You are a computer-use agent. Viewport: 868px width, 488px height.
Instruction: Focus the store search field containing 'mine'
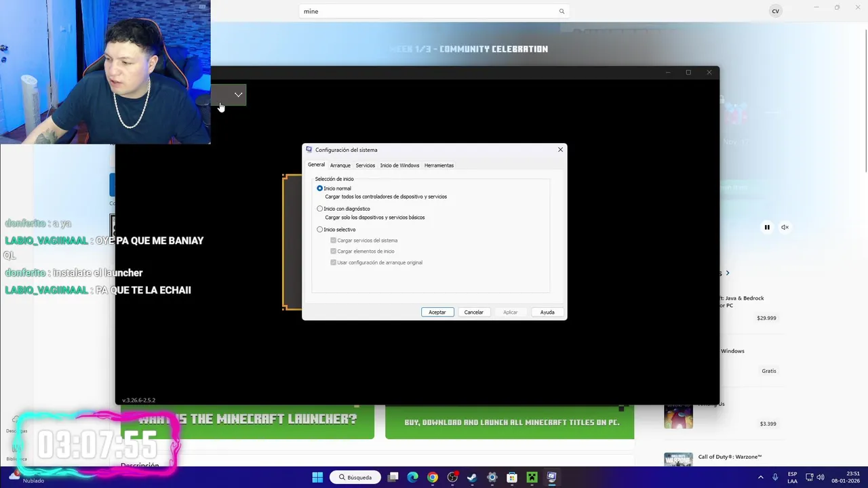[x=433, y=12]
